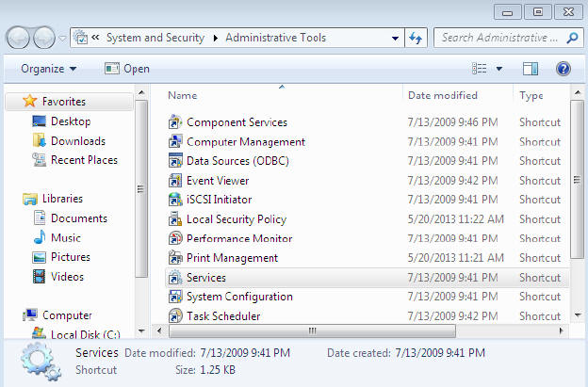Expand the change view options arrow
588x387 pixels.
click(499, 69)
